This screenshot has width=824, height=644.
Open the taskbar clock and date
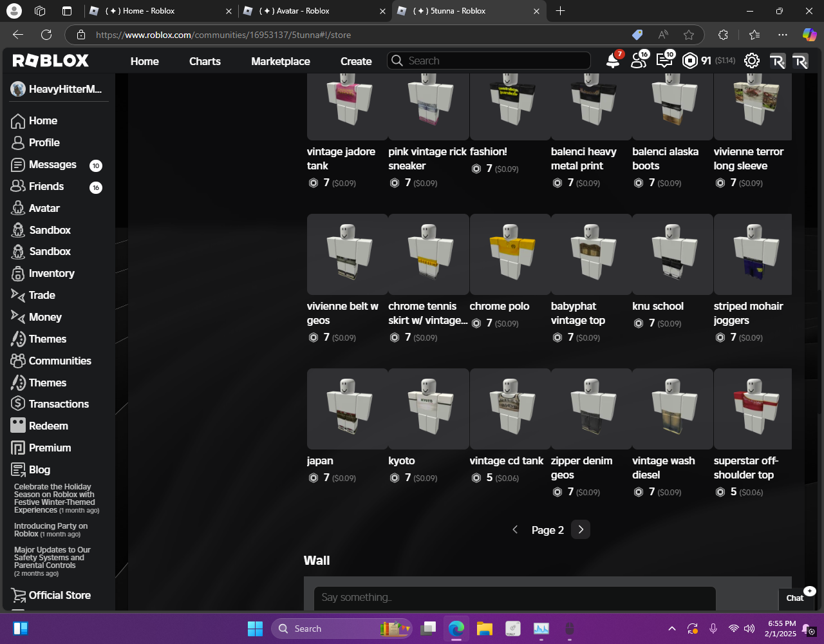(782, 629)
